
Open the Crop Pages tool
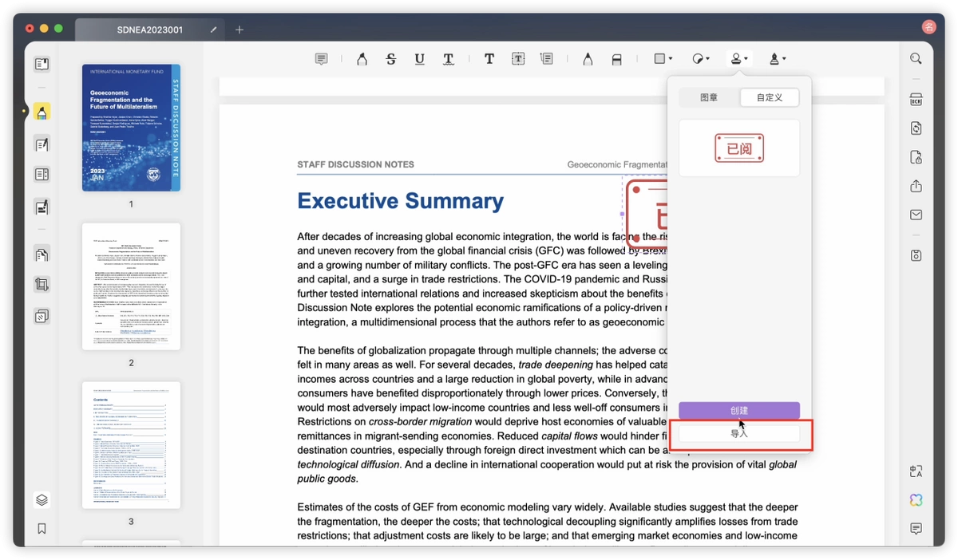coord(42,284)
